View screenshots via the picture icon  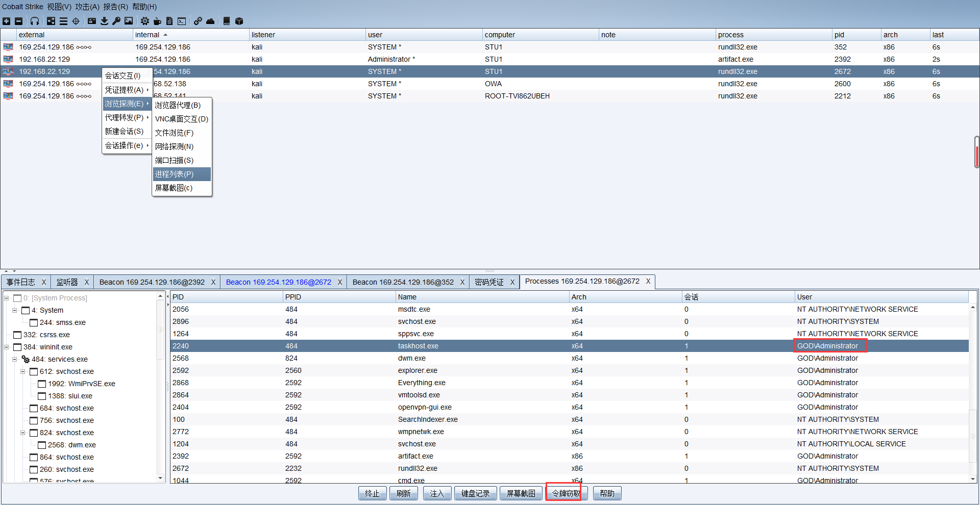click(x=129, y=21)
